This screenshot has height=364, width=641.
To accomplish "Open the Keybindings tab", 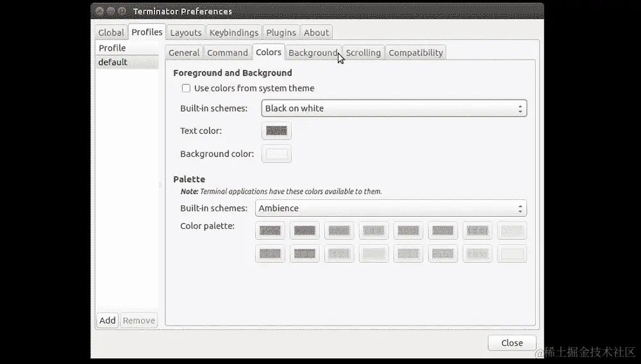I will click(234, 32).
